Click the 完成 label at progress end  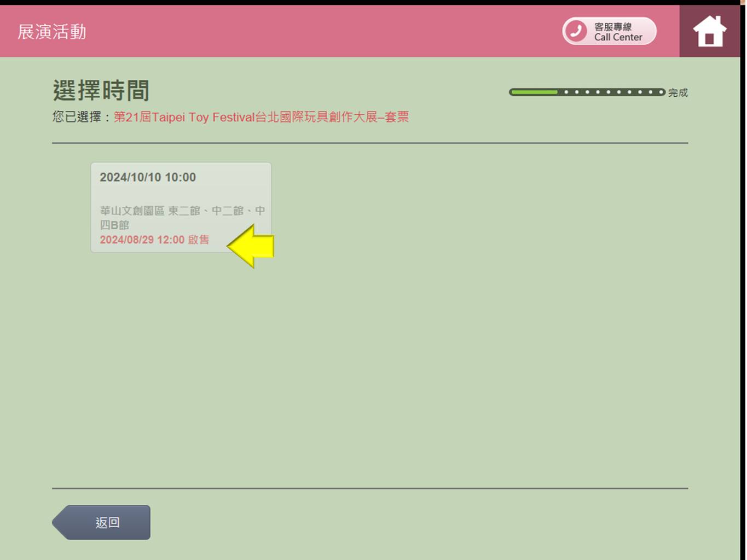pos(678,92)
